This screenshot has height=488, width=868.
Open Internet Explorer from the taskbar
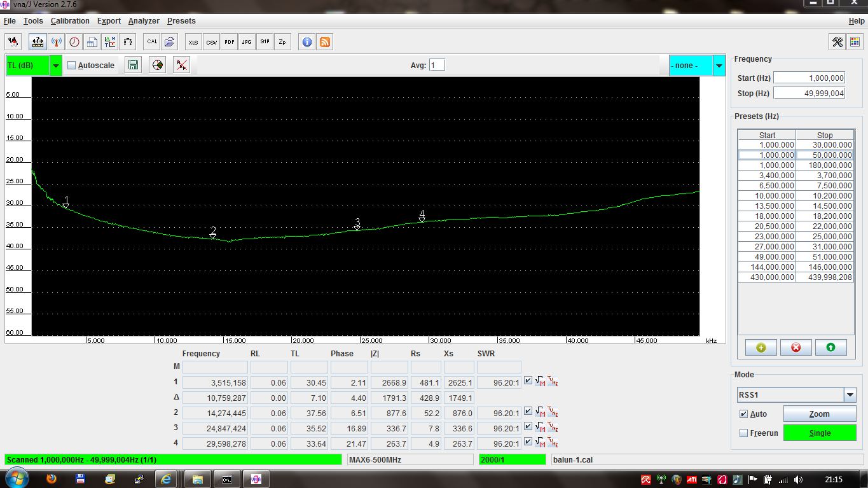[167, 479]
